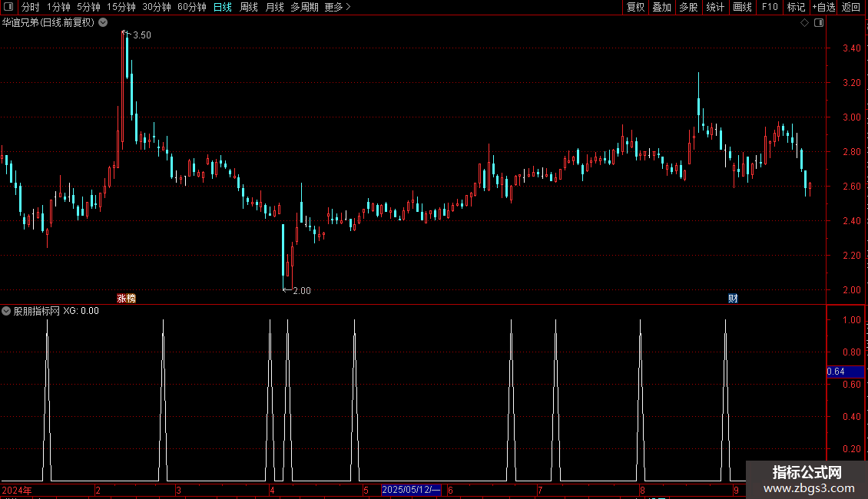Open the 多周期 multi-period view

coord(304,7)
